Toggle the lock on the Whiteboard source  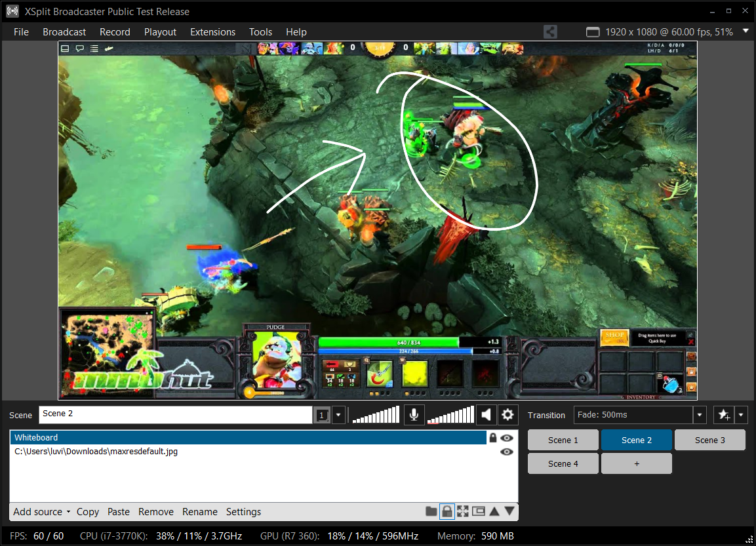[x=493, y=438]
